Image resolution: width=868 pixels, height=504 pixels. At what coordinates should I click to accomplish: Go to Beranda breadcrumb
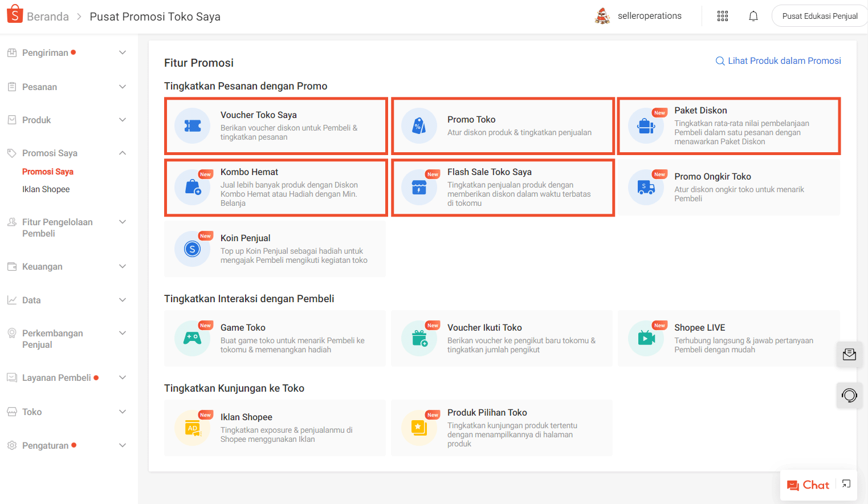[x=47, y=17]
